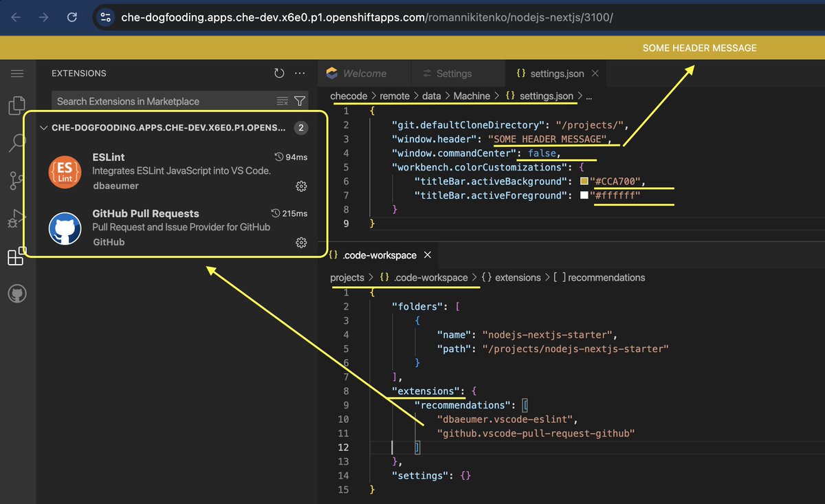825x504 pixels.
Task: Click "nodejs-nextjs-starter" name value
Action: pyautogui.click(x=548, y=335)
